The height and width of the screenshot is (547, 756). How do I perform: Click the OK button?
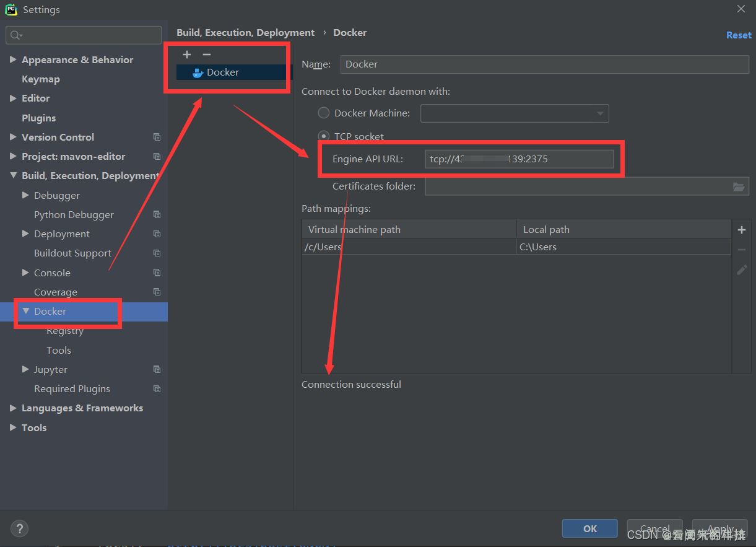coord(589,528)
